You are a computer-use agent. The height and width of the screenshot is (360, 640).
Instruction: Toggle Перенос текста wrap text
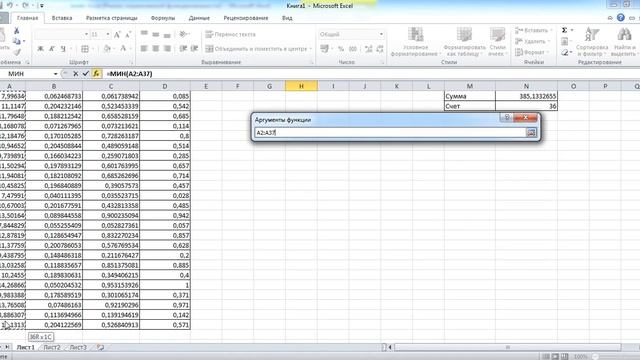[231, 34]
